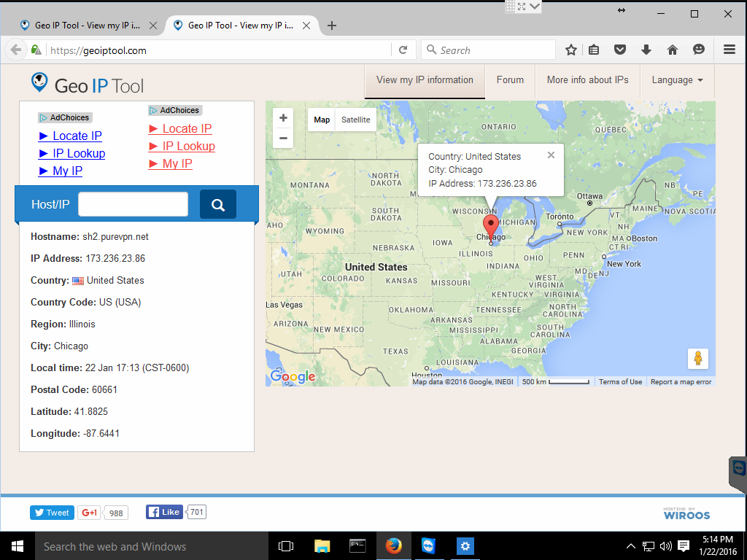Viewport: 747px width, 560px height.
Task: Click the Windows taskbar search box
Action: [x=152, y=546]
